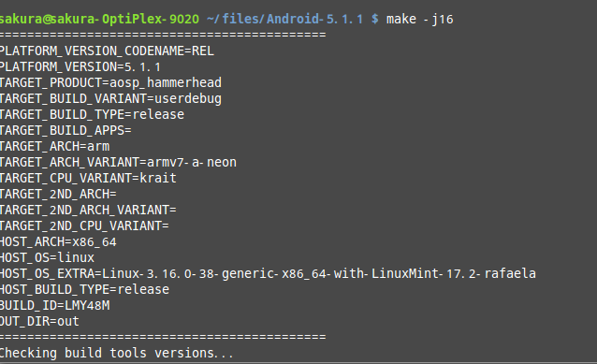
Task: Click the PLATFORM_VERSION=5.1.1 line
Action: [80, 67]
